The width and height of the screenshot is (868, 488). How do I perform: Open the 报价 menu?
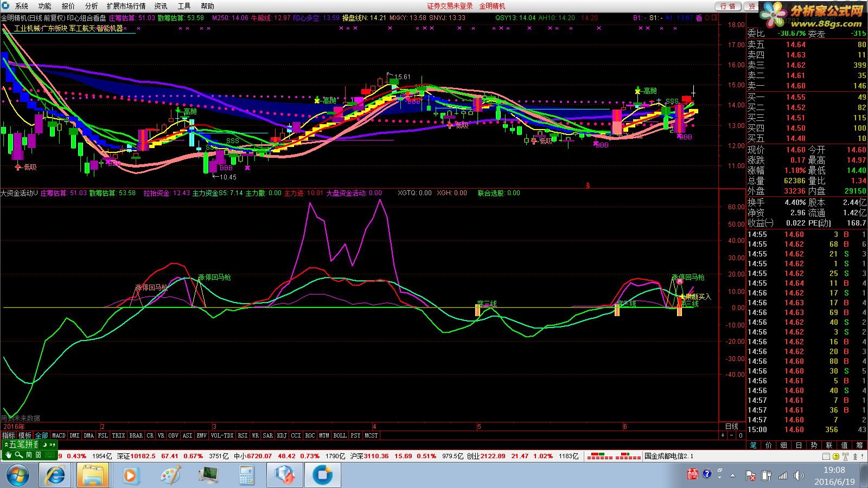coord(68,6)
